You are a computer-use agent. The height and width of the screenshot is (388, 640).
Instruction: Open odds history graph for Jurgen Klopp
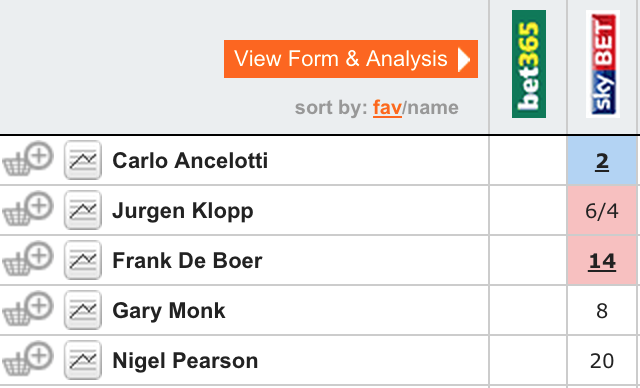pos(83,210)
